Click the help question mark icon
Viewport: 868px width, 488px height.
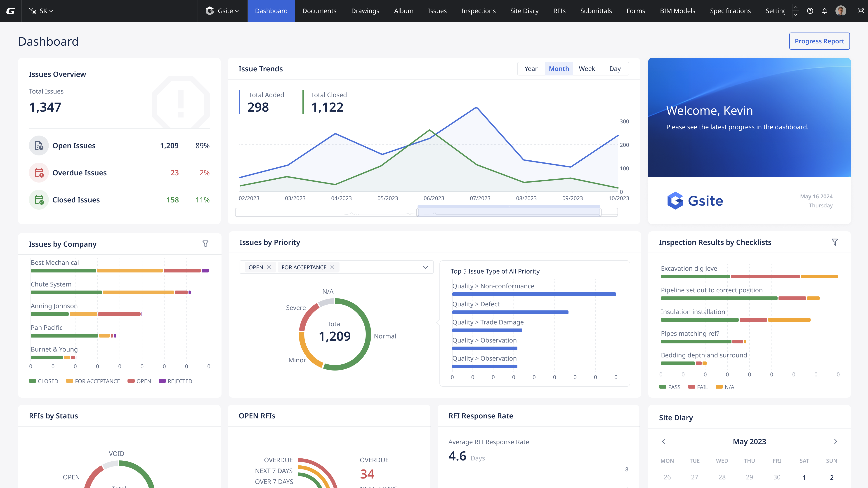pyautogui.click(x=810, y=11)
